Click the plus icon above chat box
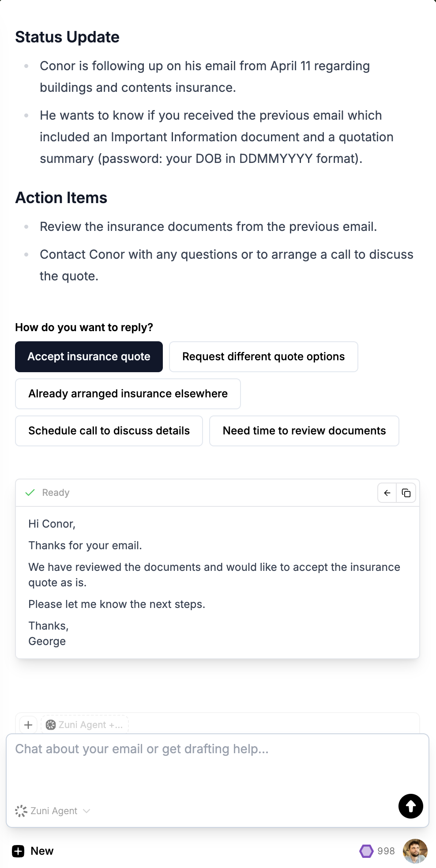 point(28,725)
